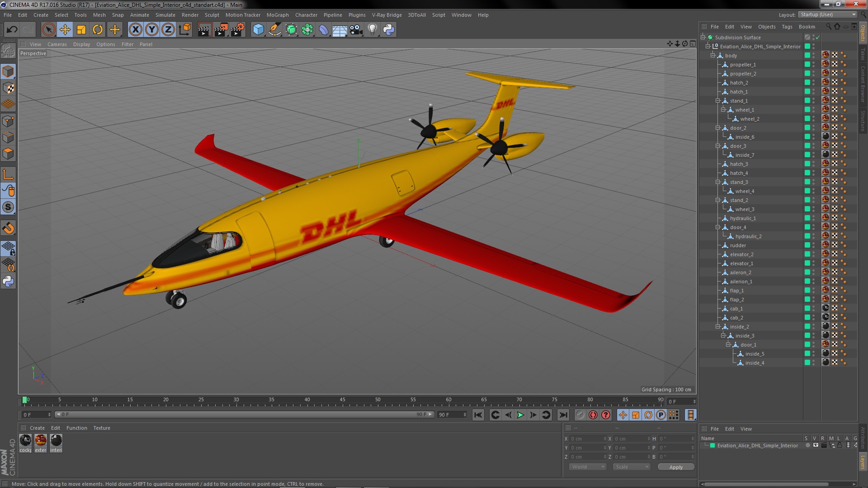Toggle visibility dots for propeller_1
The width and height of the screenshot is (868, 488).
point(814,65)
